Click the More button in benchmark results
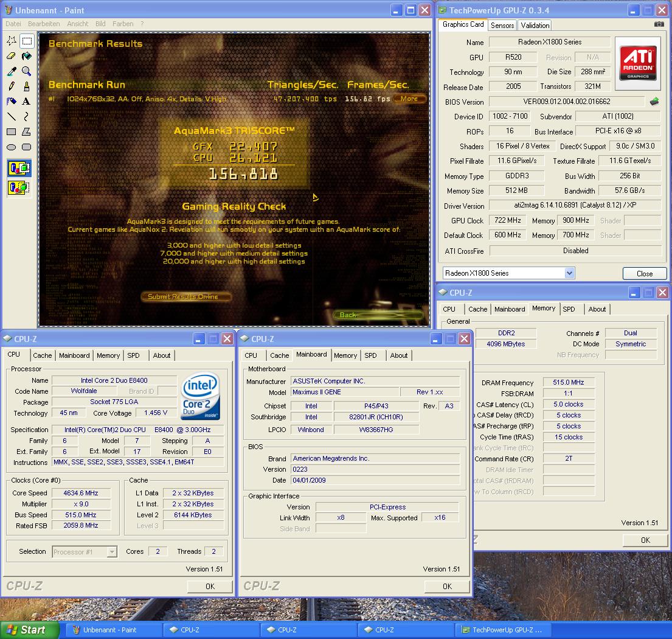This screenshot has width=672, height=639. [409, 99]
